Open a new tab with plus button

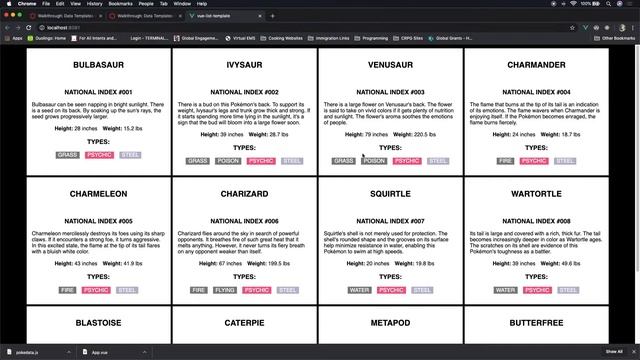tap(272, 16)
